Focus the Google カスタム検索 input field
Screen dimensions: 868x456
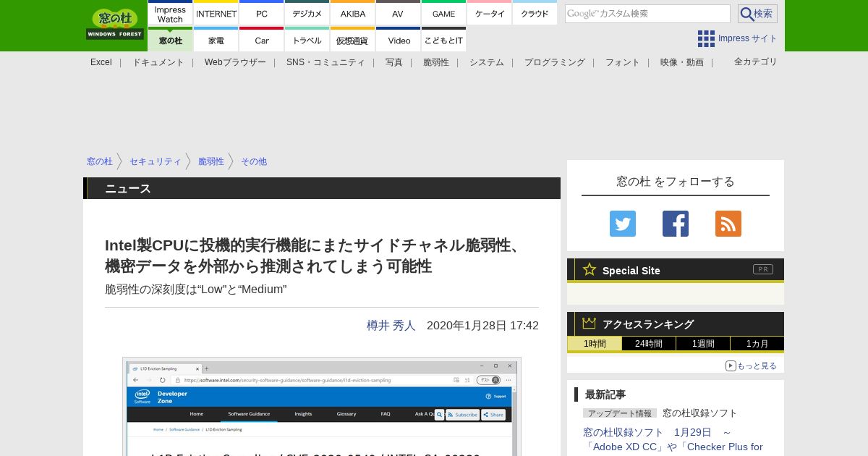pyautogui.click(x=647, y=14)
